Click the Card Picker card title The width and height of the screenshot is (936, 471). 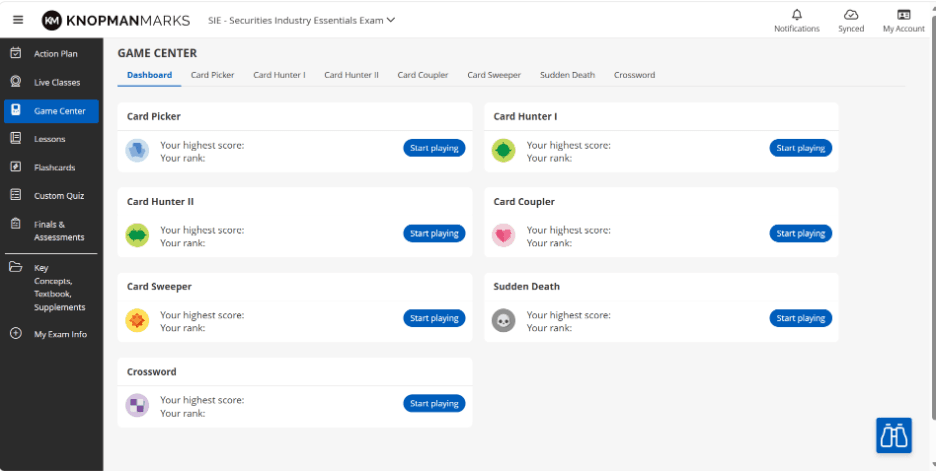tap(153, 116)
